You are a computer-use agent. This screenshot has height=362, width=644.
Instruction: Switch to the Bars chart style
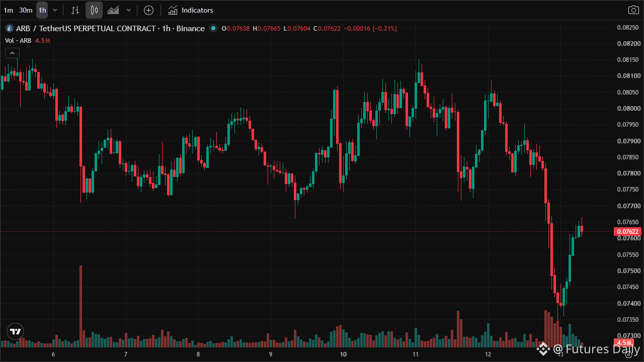click(x=75, y=10)
